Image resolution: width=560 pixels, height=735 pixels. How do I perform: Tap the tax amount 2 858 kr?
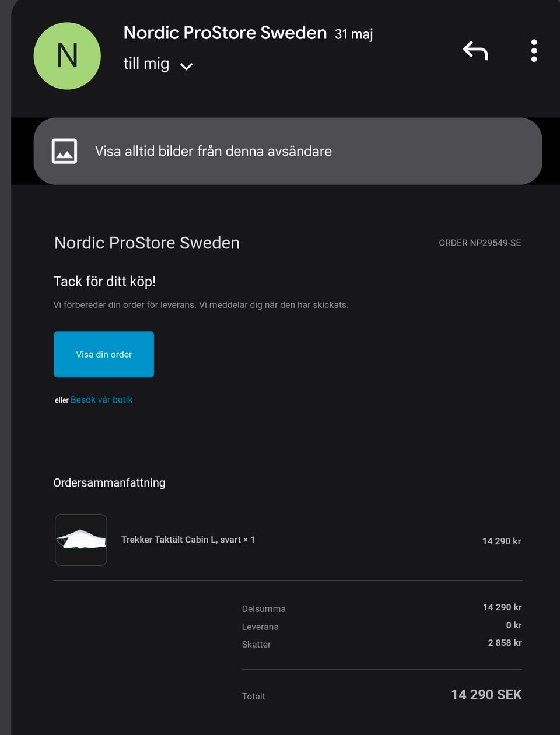pyautogui.click(x=505, y=642)
